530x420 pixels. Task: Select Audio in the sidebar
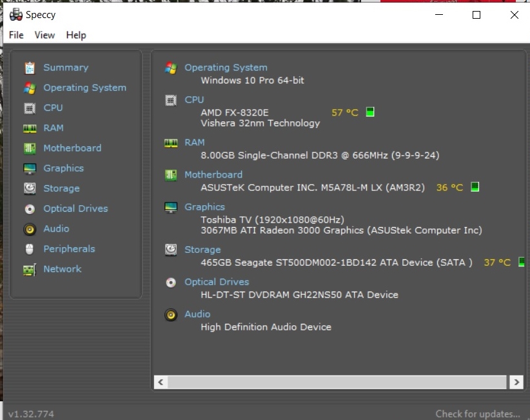(56, 229)
